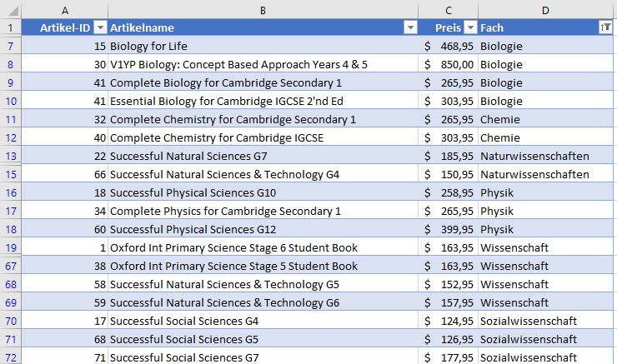Viewport: 617px width, 364px height.
Task: Select row header 13
Action: [11, 156]
